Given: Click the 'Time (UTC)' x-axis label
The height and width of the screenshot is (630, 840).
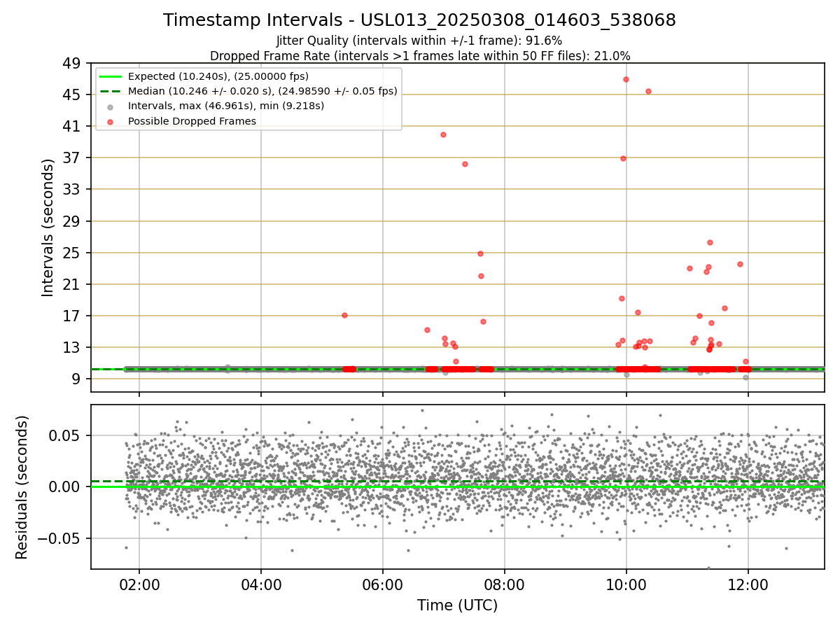Looking at the screenshot, I should click(457, 605).
